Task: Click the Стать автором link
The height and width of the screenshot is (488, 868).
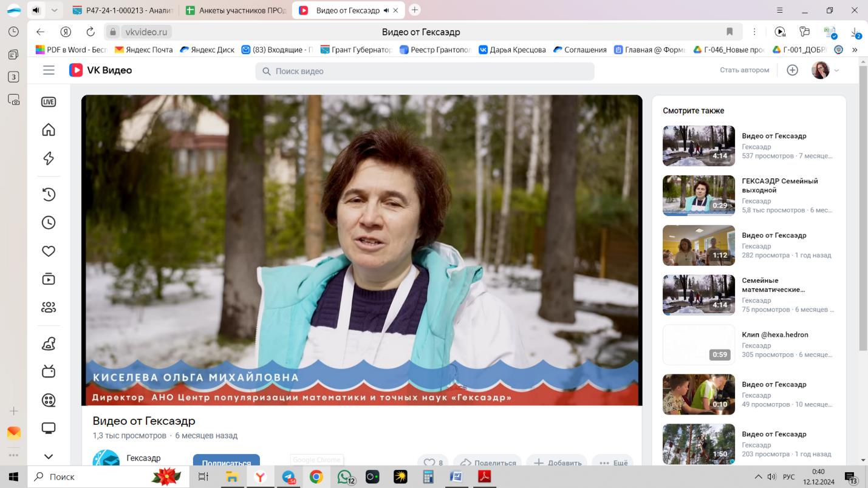Action: point(744,70)
